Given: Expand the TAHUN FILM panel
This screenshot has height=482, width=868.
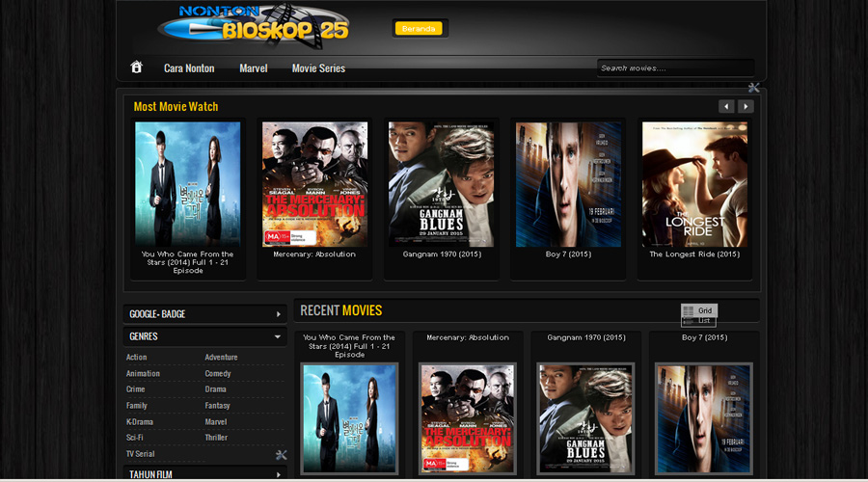Looking at the screenshot, I should click(x=204, y=474).
